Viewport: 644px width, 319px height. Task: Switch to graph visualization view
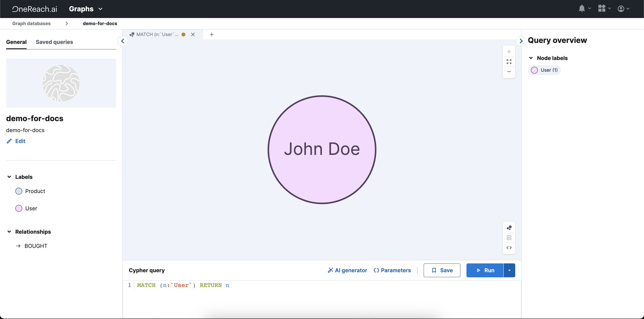509,228
